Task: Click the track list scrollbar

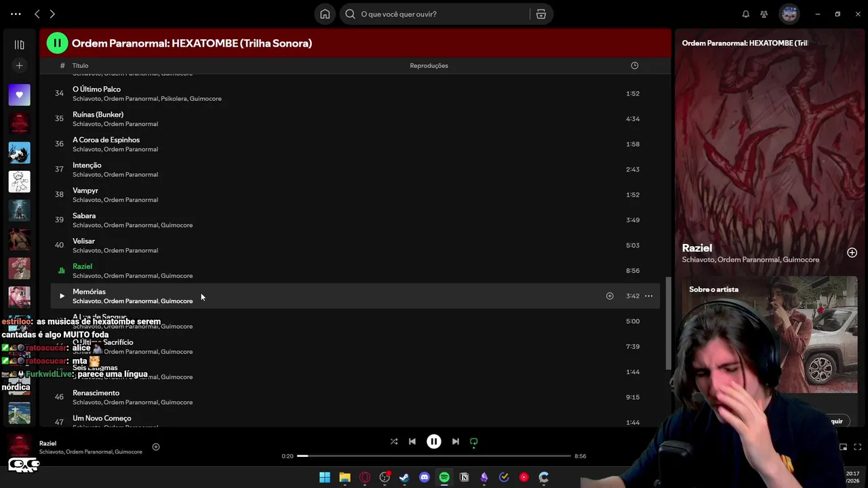Action: (667, 323)
